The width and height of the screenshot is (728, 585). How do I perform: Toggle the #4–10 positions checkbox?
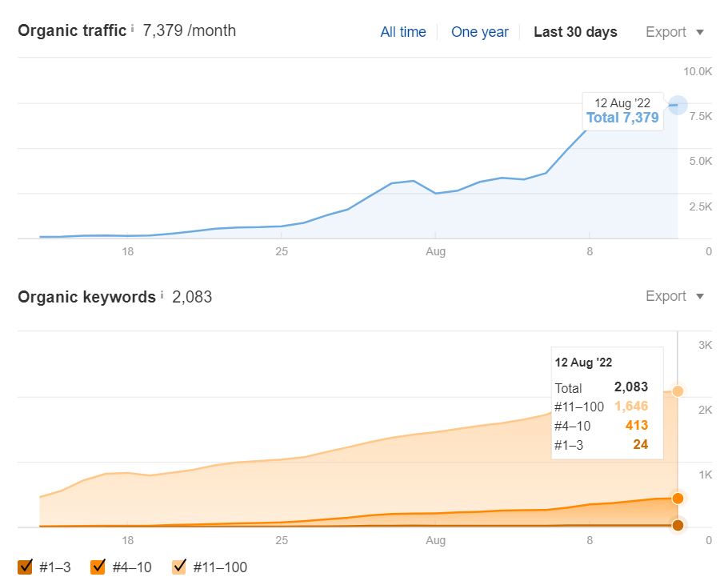click(x=98, y=567)
